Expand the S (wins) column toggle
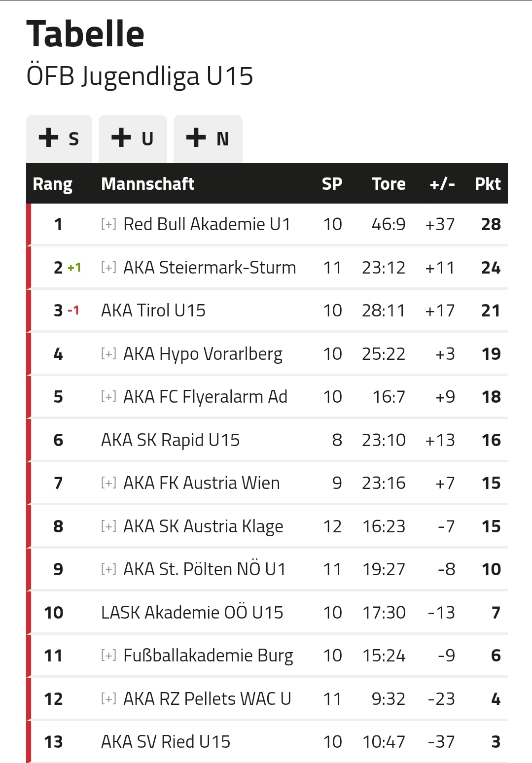The image size is (532, 763). 59,139
